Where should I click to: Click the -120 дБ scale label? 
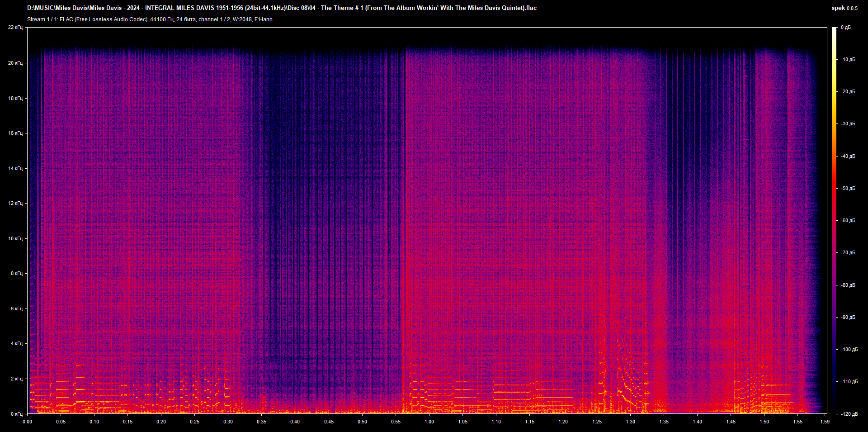click(849, 414)
